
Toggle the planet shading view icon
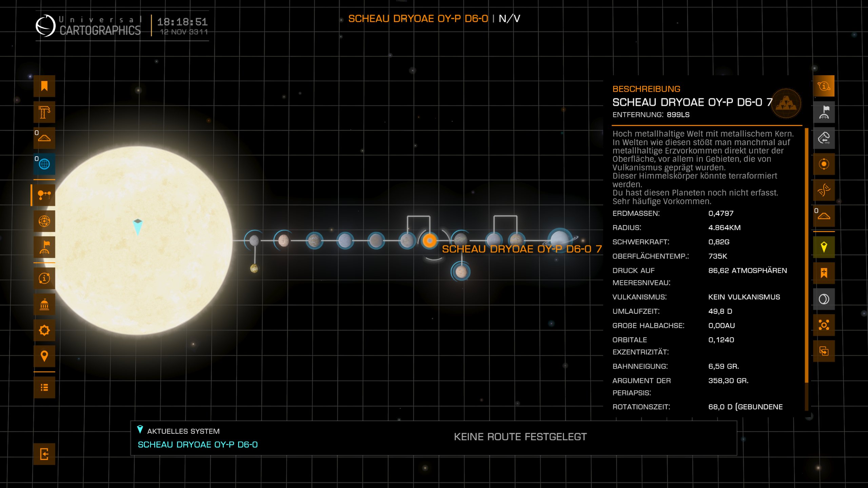click(x=824, y=299)
